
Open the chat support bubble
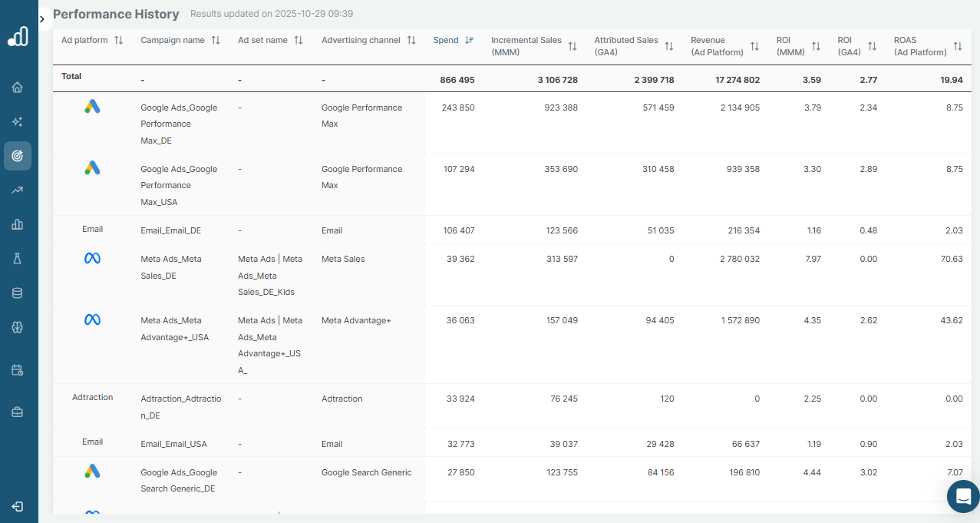pos(963,496)
